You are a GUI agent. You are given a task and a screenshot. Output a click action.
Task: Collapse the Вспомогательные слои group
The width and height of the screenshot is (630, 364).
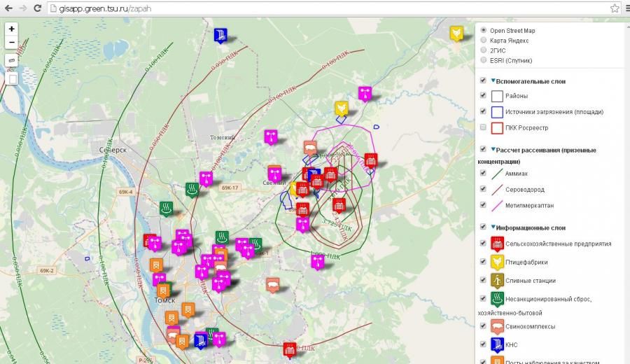point(493,80)
